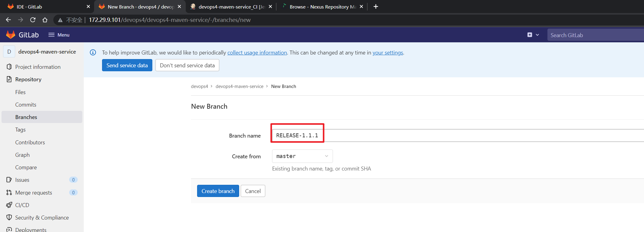This screenshot has width=644, height=232.
Task: Open your settings link
Action: [388, 52]
